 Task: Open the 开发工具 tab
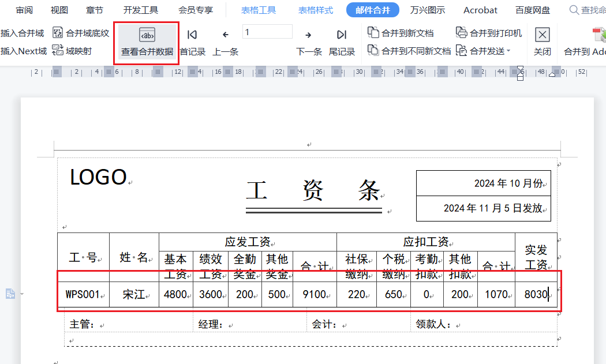(140, 10)
